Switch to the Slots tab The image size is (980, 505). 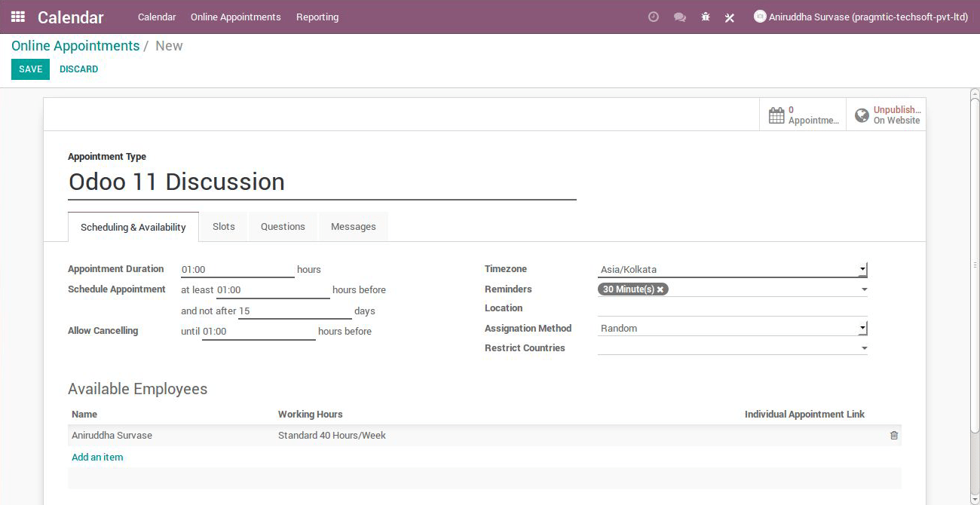[x=224, y=226]
